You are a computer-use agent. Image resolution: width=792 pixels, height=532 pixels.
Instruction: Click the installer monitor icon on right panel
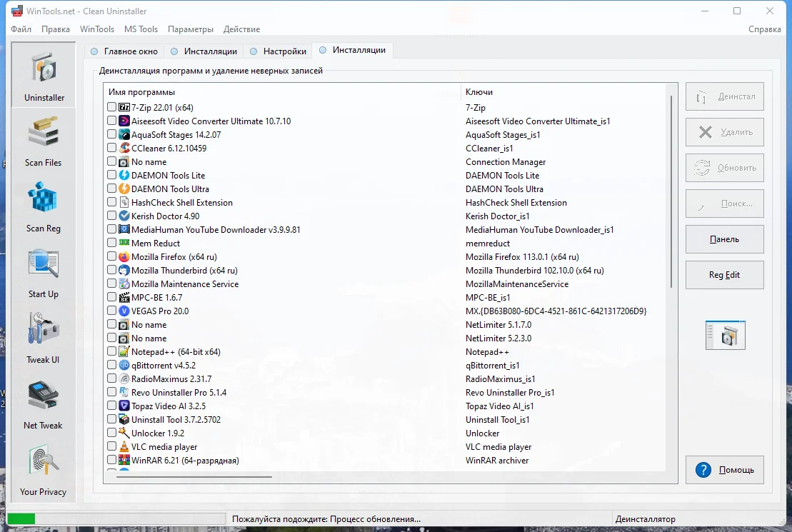click(x=726, y=336)
